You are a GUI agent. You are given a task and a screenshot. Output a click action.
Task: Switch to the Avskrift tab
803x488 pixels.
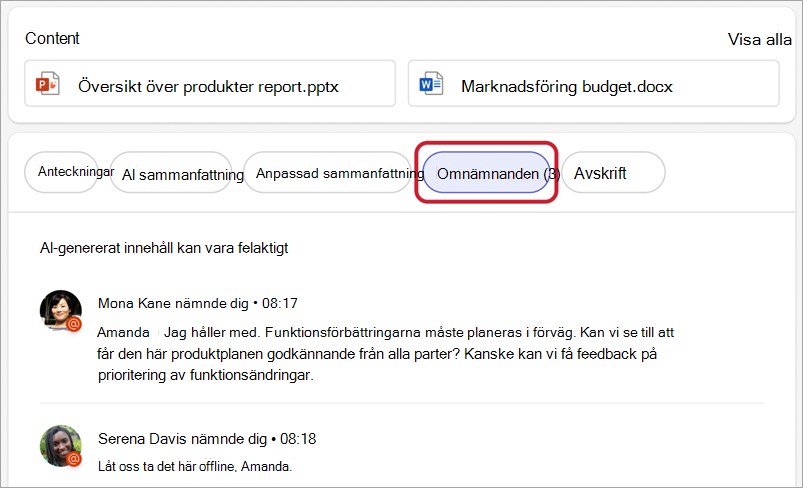(614, 173)
